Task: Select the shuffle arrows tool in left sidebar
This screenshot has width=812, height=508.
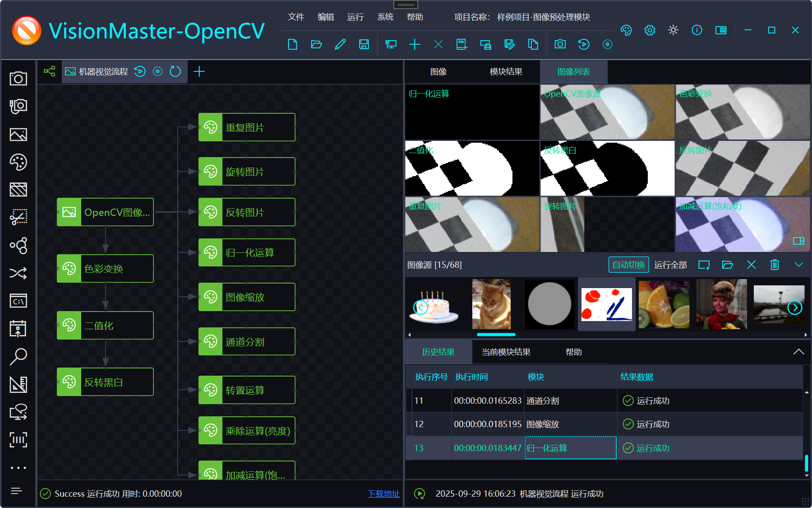Action: [x=18, y=273]
